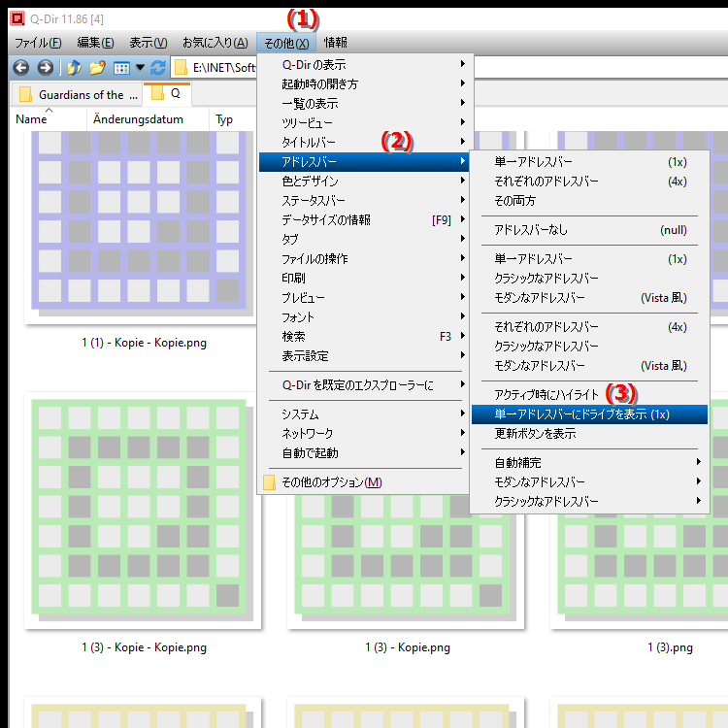Open the 検索 F3 submenu entry
The height and width of the screenshot is (728, 728).
(364, 337)
